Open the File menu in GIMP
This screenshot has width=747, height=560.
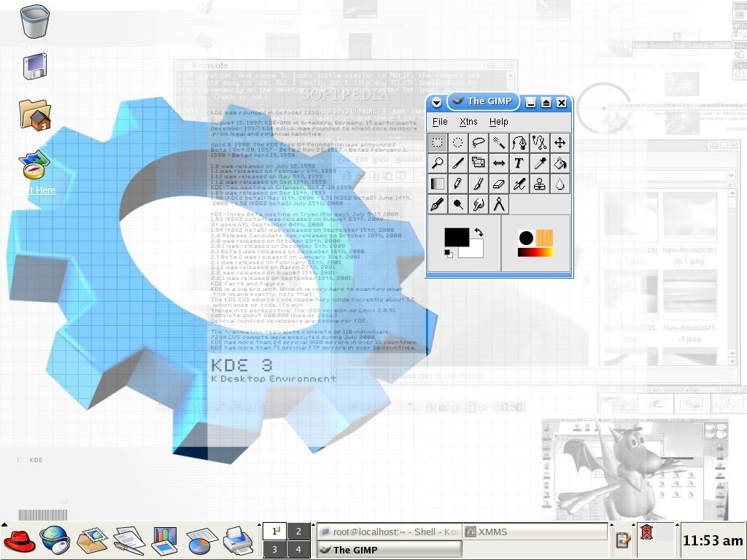point(440,122)
